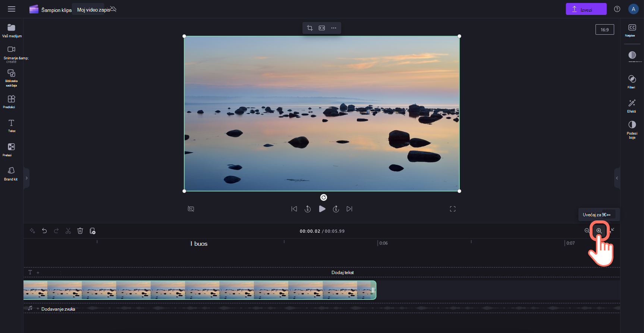Open the help question mark icon
The width and height of the screenshot is (644, 333).
pyautogui.click(x=617, y=9)
